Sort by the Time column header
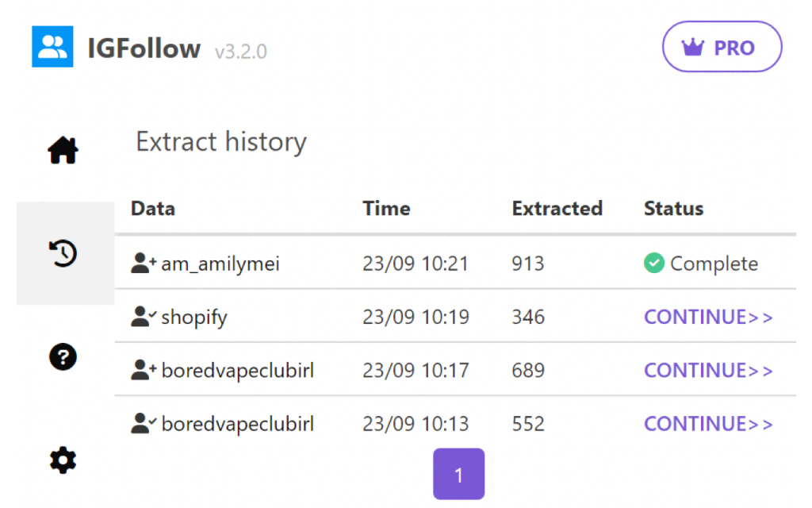Image resolution: width=812 pixels, height=508 pixels. pyautogui.click(x=386, y=208)
